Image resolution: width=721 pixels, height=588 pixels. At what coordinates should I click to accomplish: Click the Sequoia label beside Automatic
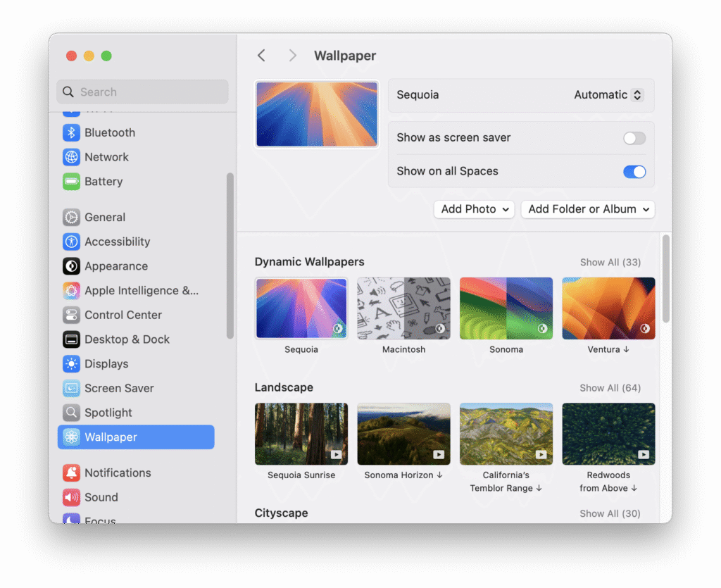tap(418, 94)
